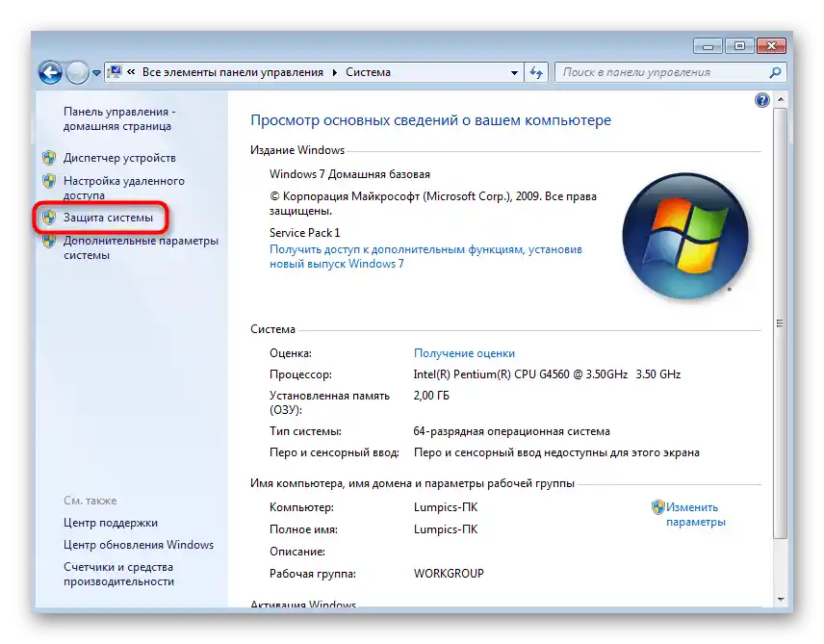The image size is (824, 644).
Task: Open 'Счетчики и средства производительности' link
Action: coord(118,574)
